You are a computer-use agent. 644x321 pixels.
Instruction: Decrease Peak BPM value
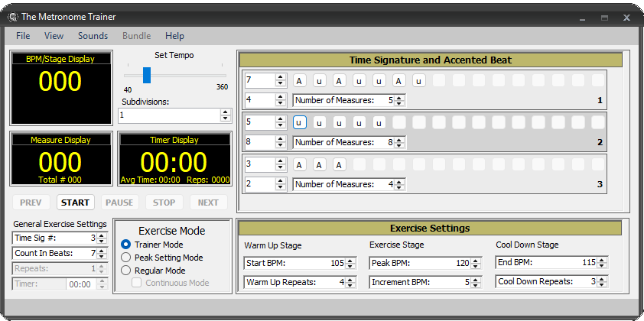click(x=476, y=265)
